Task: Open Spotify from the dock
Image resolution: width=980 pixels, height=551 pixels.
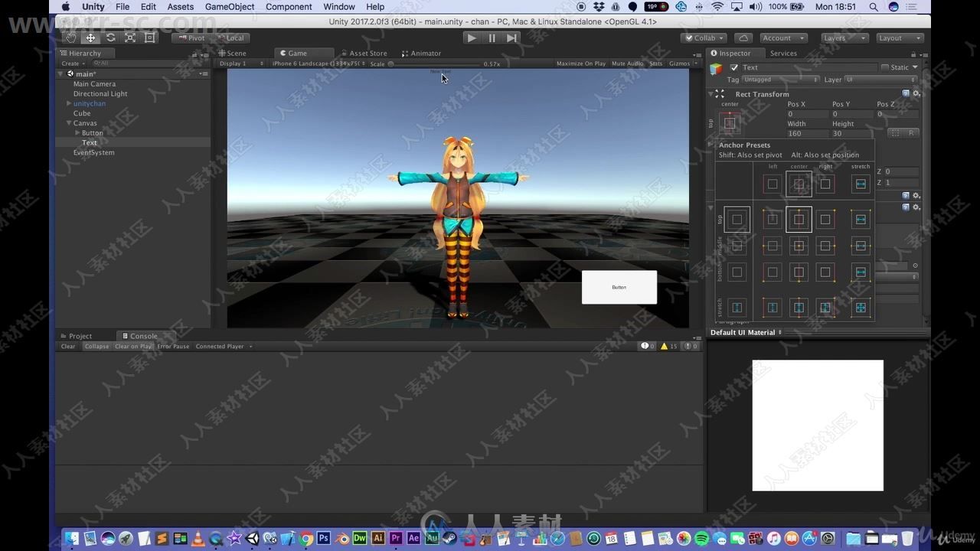Action: [701, 539]
